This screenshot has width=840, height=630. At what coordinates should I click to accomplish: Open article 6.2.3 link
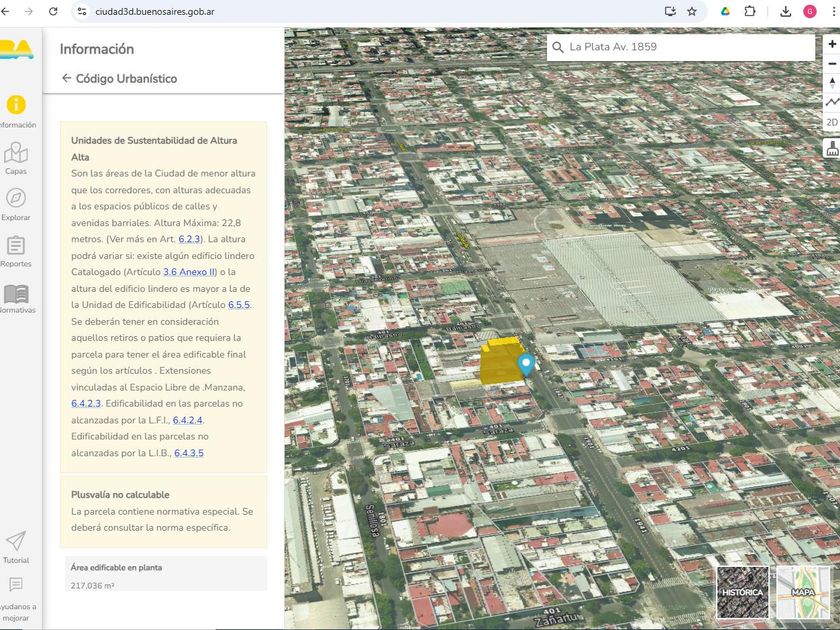(x=189, y=240)
